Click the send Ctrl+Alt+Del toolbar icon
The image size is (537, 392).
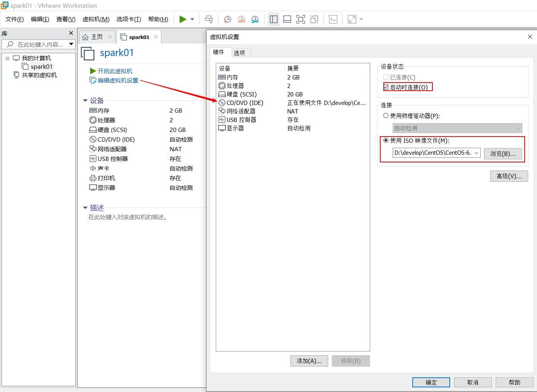[x=209, y=19]
